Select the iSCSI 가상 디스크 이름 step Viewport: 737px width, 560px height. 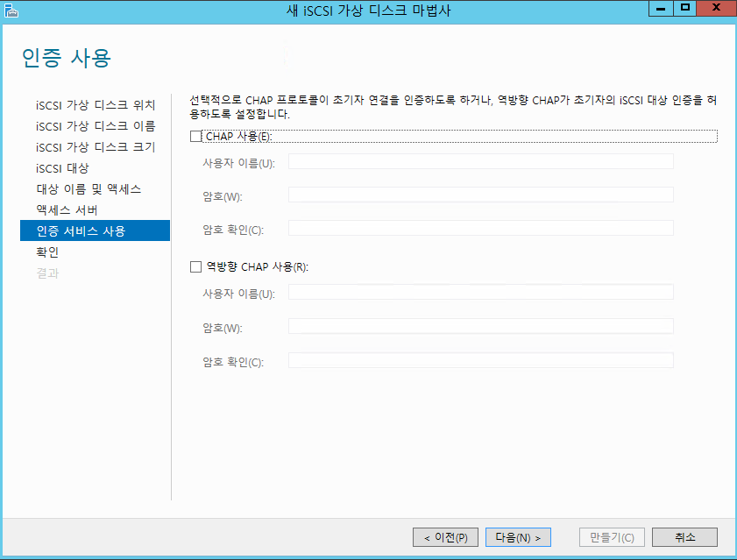(x=96, y=126)
